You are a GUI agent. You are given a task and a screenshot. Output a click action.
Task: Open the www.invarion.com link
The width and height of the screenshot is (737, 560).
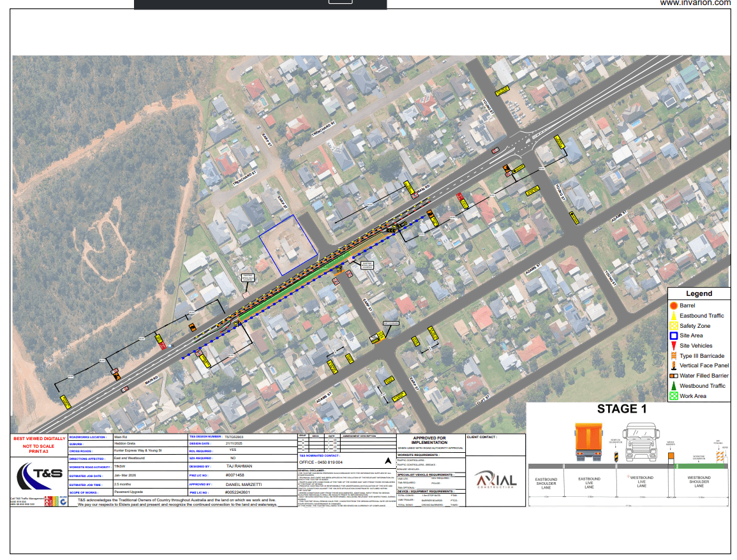(694, 3)
